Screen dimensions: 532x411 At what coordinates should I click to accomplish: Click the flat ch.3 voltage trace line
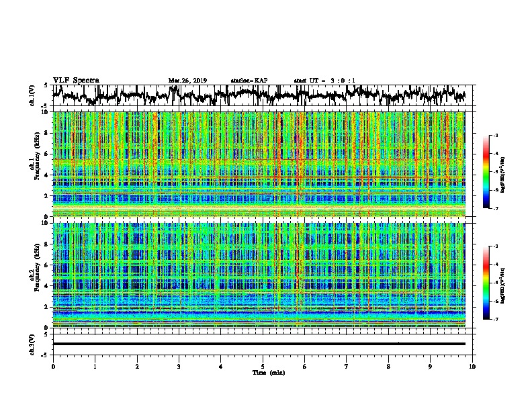[259, 344]
